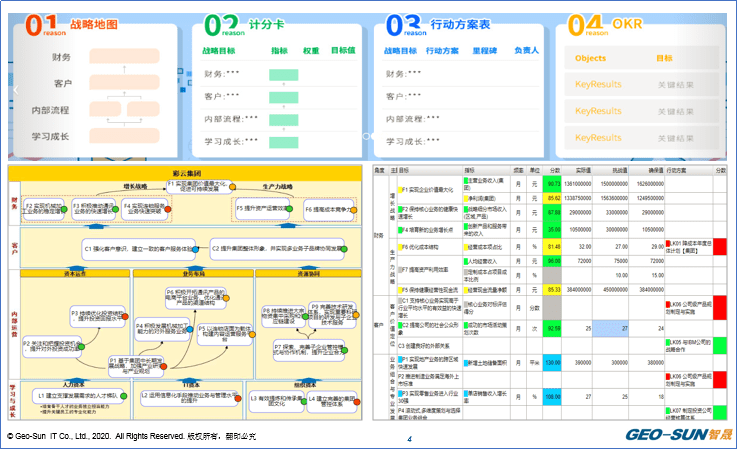Image resolution: width=738 pixels, height=449 pixels.
Task: Click the Objects header in the OKR card
Action: click(x=590, y=58)
